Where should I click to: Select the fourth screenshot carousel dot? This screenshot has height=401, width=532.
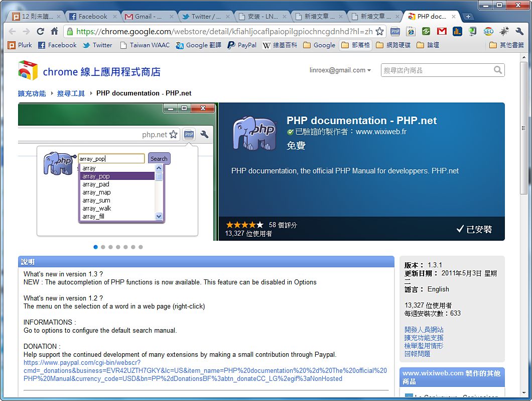[x=118, y=247]
